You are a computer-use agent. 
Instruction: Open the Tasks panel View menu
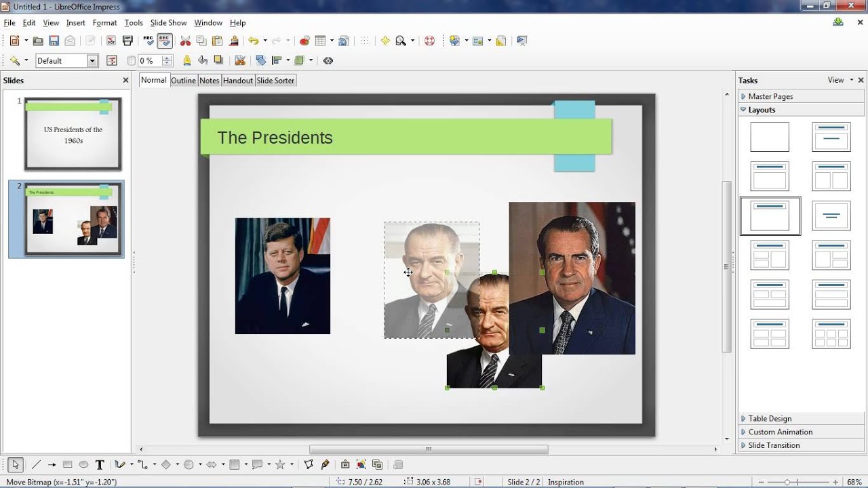(840, 80)
